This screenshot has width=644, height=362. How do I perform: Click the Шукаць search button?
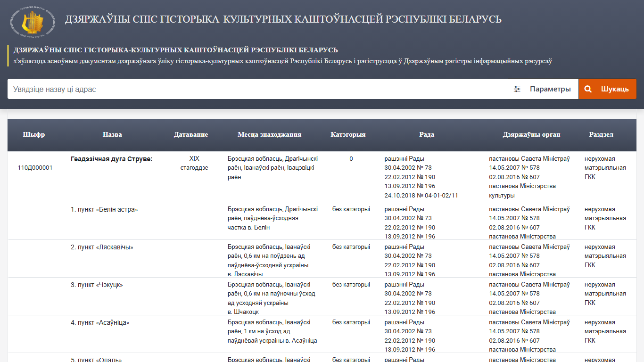[607, 89]
